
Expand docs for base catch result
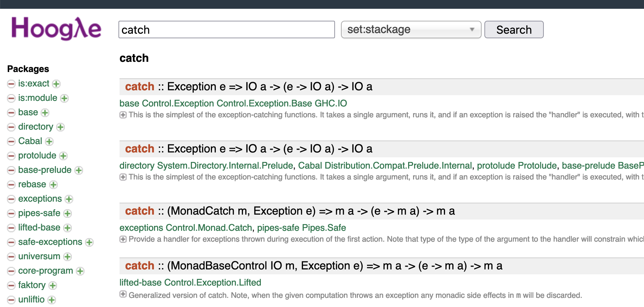click(123, 115)
